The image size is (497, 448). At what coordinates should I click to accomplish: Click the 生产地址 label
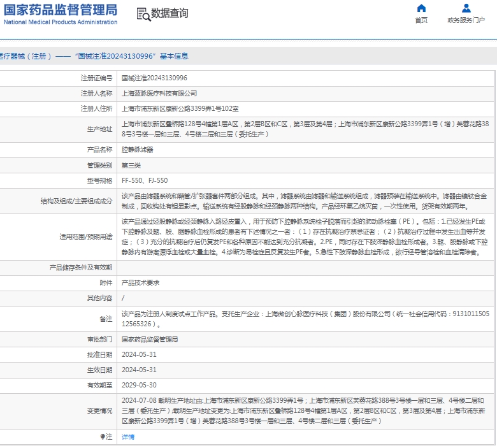click(x=99, y=129)
